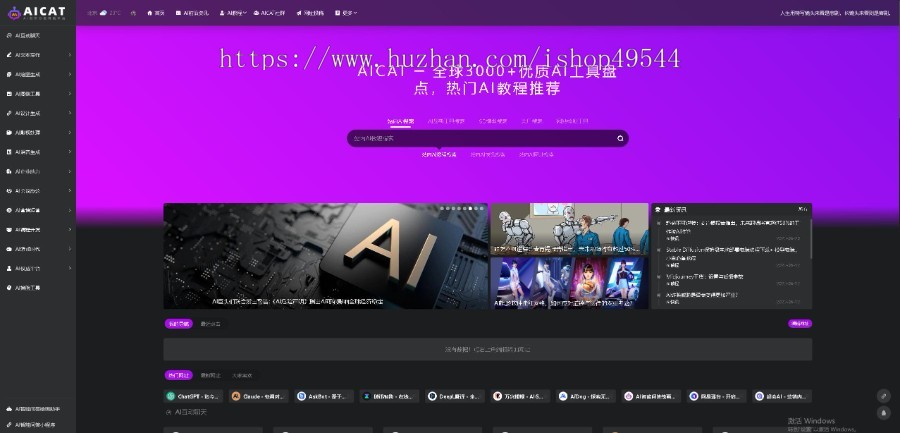Switch to the 最新网址 tab
The image size is (900, 433).
click(210, 375)
